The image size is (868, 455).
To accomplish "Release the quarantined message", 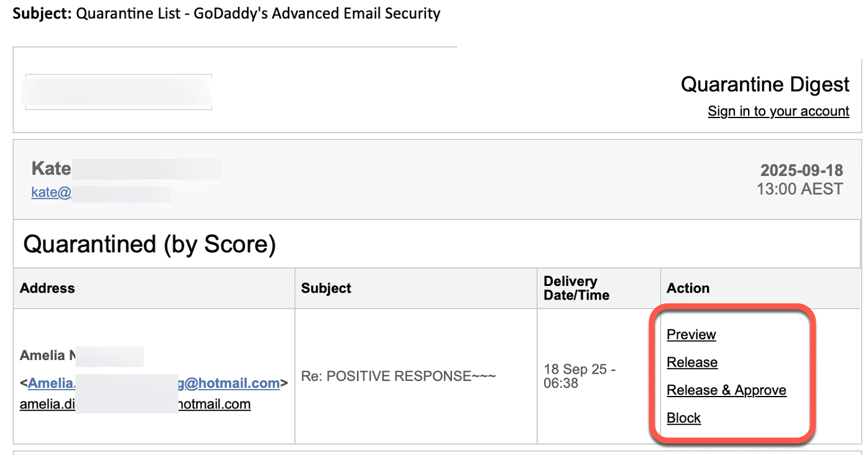I will [692, 362].
